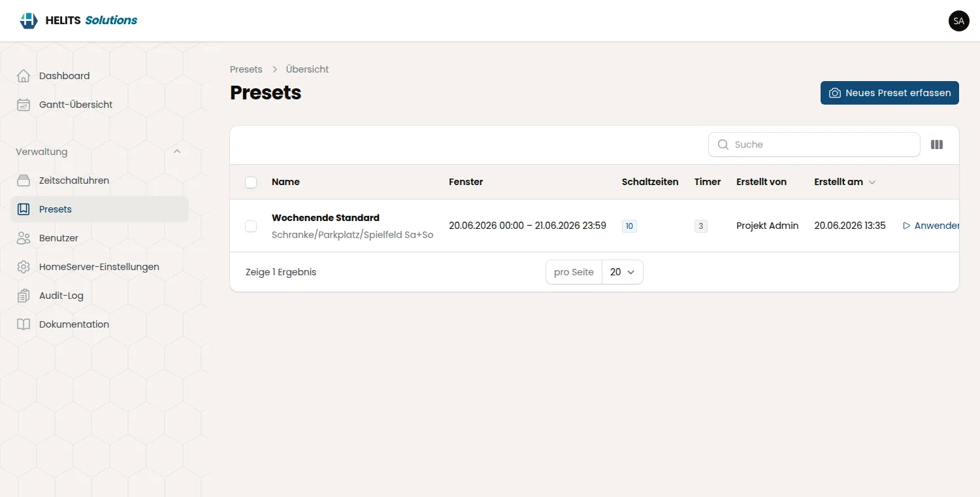Click the Name column header
This screenshot has width=980, height=497.
286,182
